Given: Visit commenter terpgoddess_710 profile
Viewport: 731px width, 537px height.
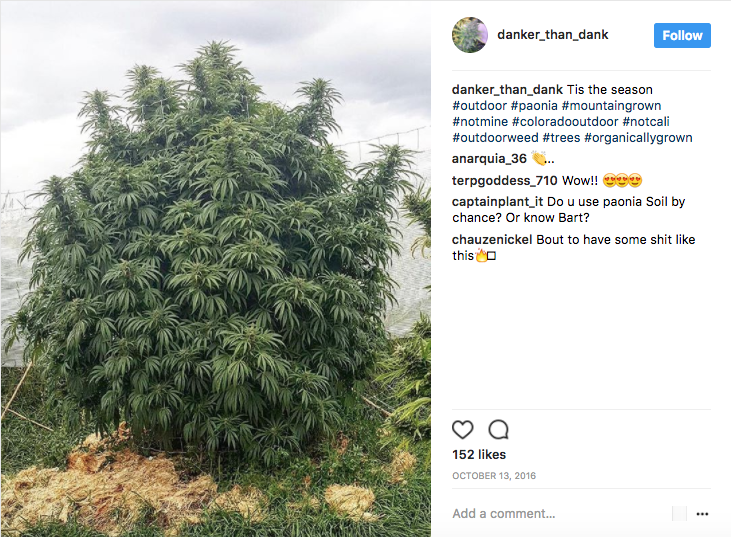Looking at the screenshot, I should 504,181.
